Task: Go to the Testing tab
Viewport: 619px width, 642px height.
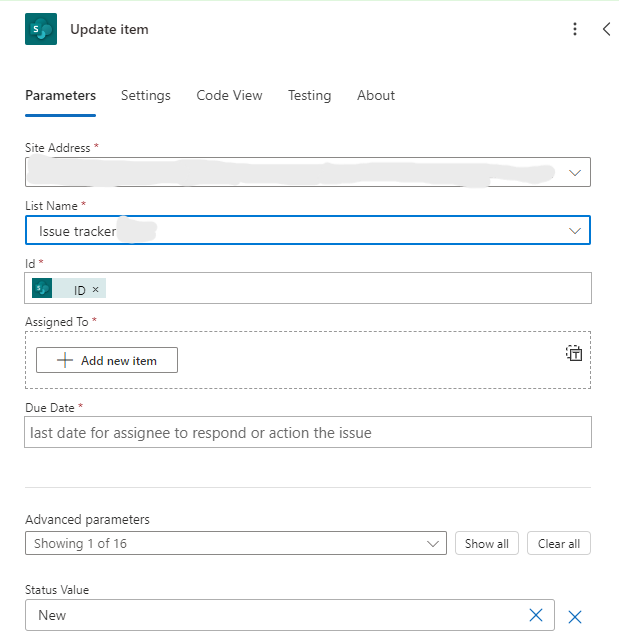Action: [x=310, y=95]
